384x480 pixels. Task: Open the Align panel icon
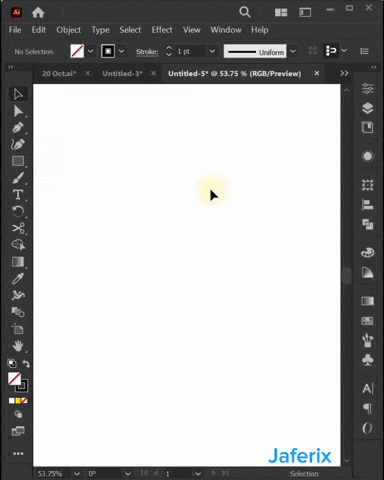[368, 205]
